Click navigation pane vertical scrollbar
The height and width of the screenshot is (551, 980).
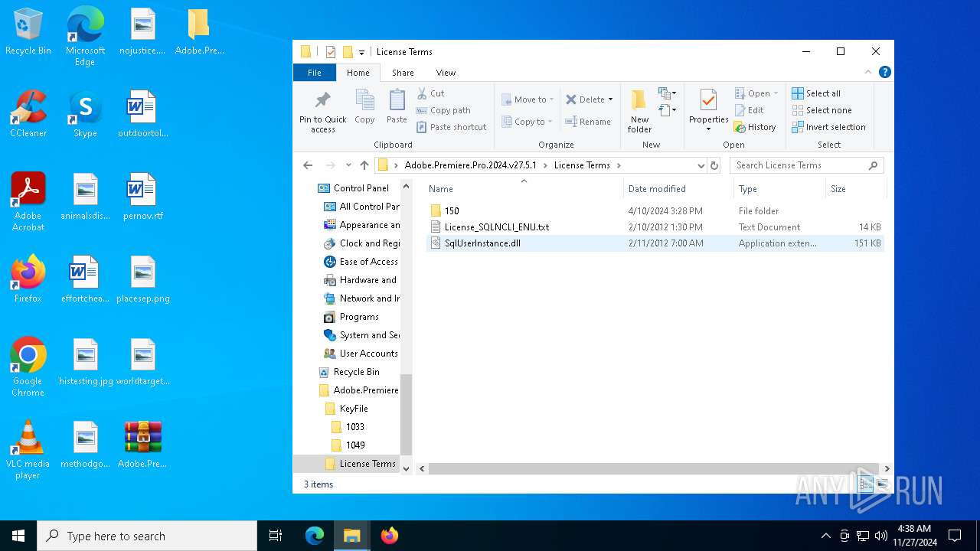pos(407,416)
